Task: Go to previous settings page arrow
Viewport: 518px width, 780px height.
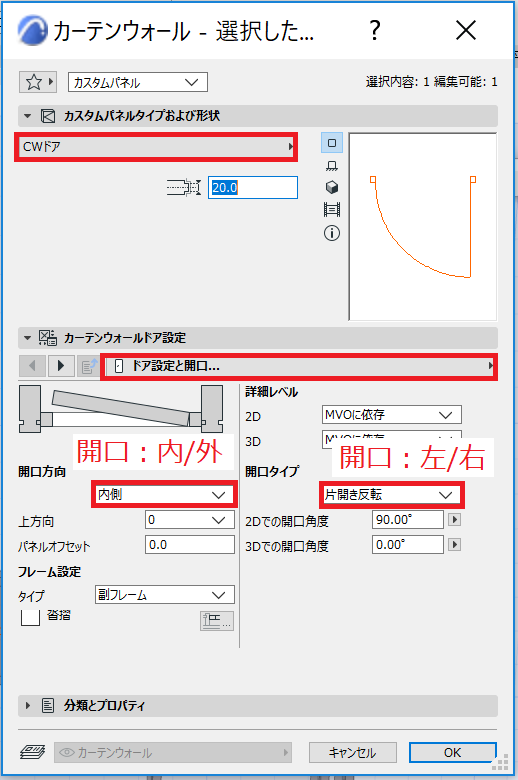Action: click(32, 366)
